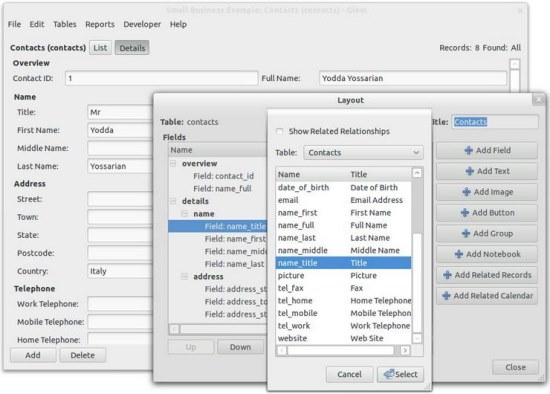Move the field Down in the layout
550x394 pixels.
[x=240, y=347]
